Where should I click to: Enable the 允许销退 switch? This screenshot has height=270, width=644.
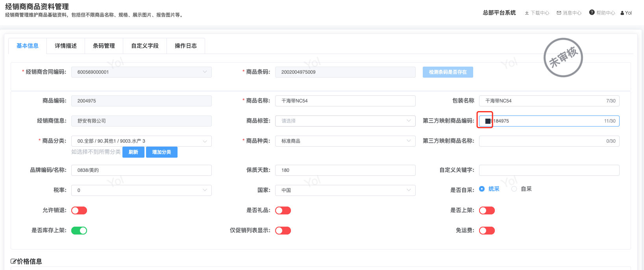pyautogui.click(x=79, y=210)
